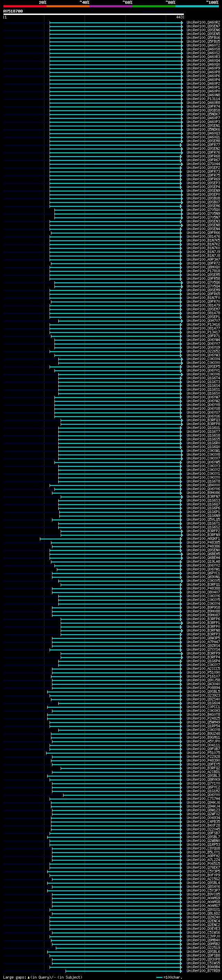
Task: Click the cyan alignment bar of UniRef100_Q460R2
Action: pos(116,23)
